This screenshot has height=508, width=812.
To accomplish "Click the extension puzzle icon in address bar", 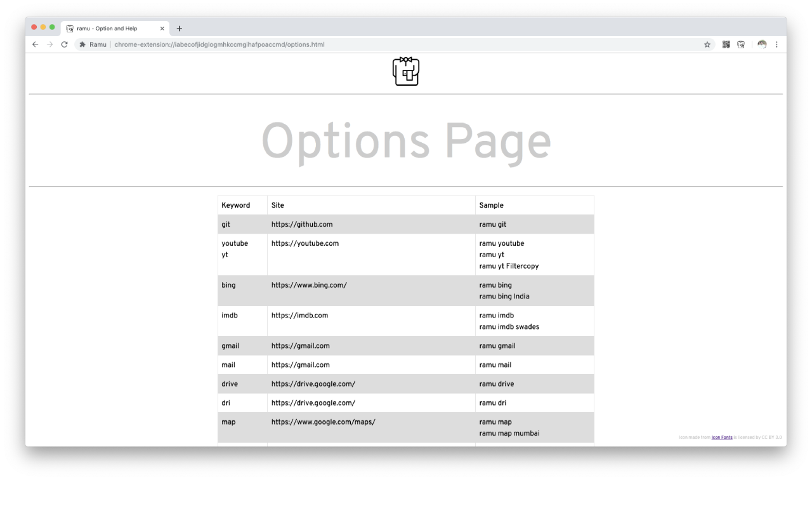I will [x=82, y=44].
